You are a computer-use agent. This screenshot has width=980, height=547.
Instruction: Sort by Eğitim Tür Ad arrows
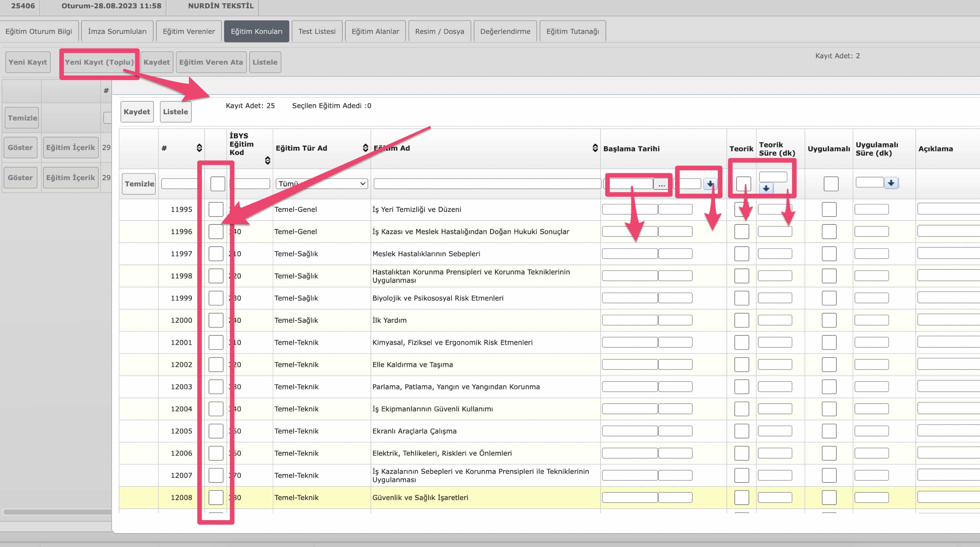pos(365,148)
